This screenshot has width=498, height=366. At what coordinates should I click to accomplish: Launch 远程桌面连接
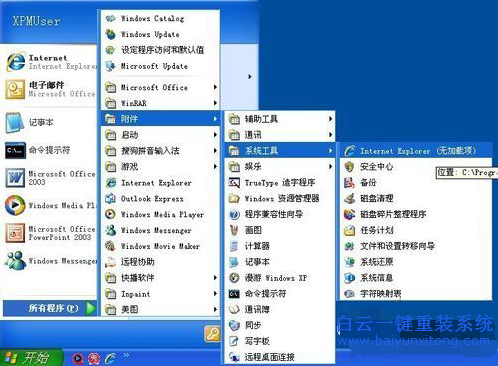click(280, 357)
